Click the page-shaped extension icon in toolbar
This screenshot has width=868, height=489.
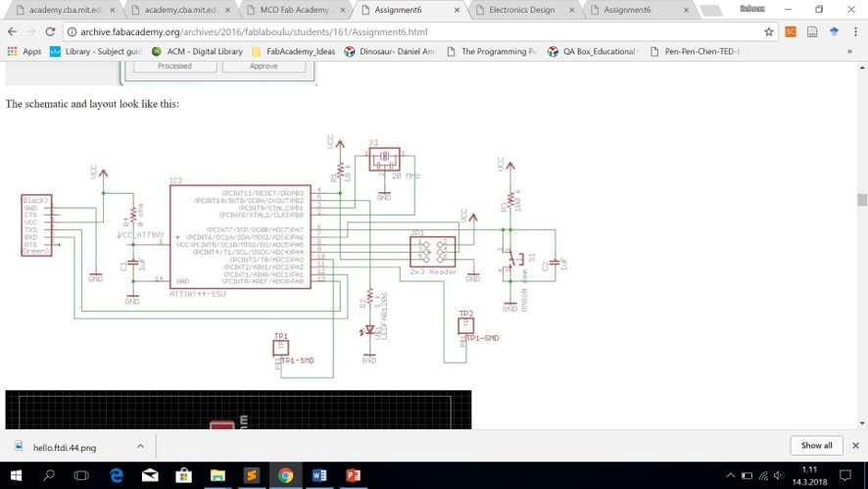click(x=812, y=32)
